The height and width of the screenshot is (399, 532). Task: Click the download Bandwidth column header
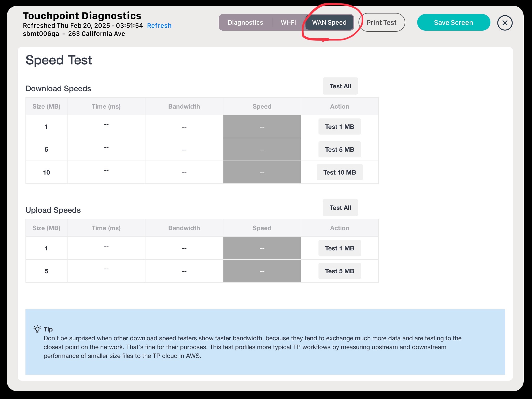coord(184,107)
